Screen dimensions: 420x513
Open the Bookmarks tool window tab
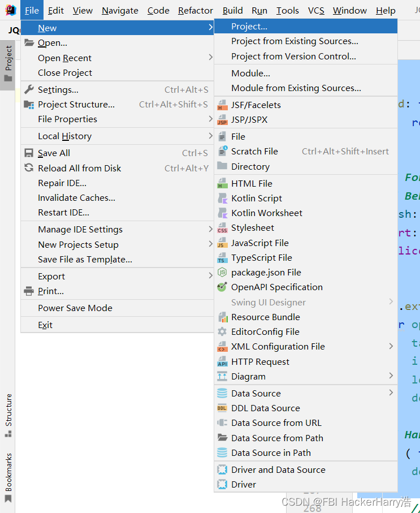(x=8, y=477)
